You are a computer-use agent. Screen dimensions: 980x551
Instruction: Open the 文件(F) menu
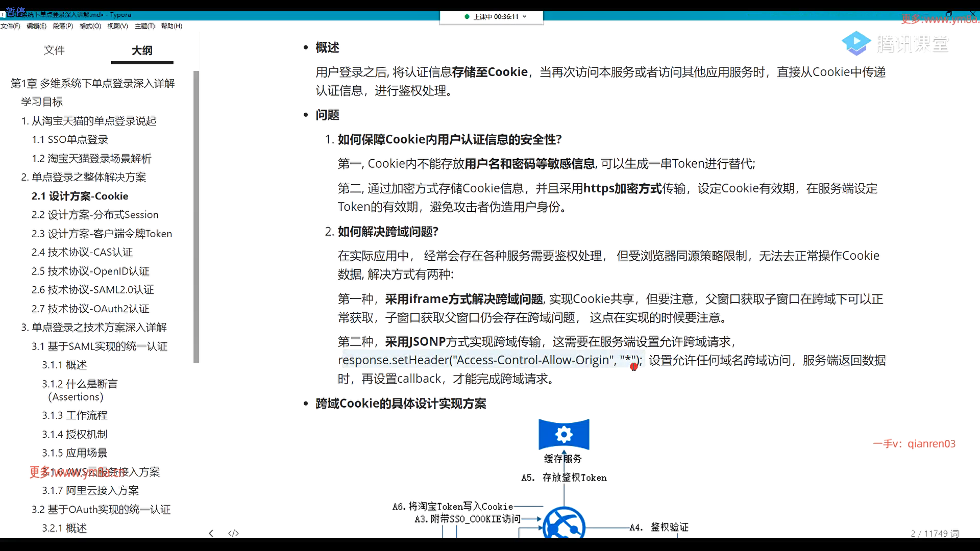10,26
